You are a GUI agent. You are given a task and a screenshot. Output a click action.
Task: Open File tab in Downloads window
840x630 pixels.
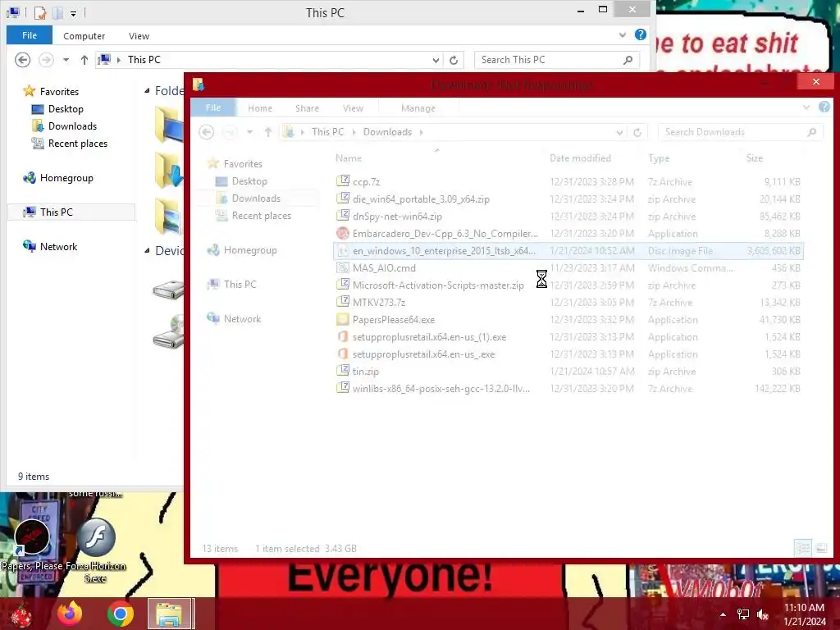pyautogui.click(x=213, y=107)
